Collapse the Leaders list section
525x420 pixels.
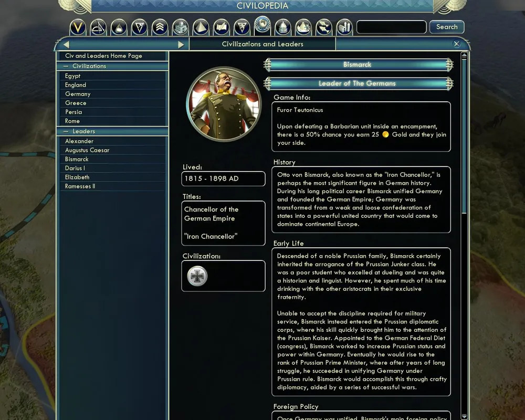tap(66, 131)
